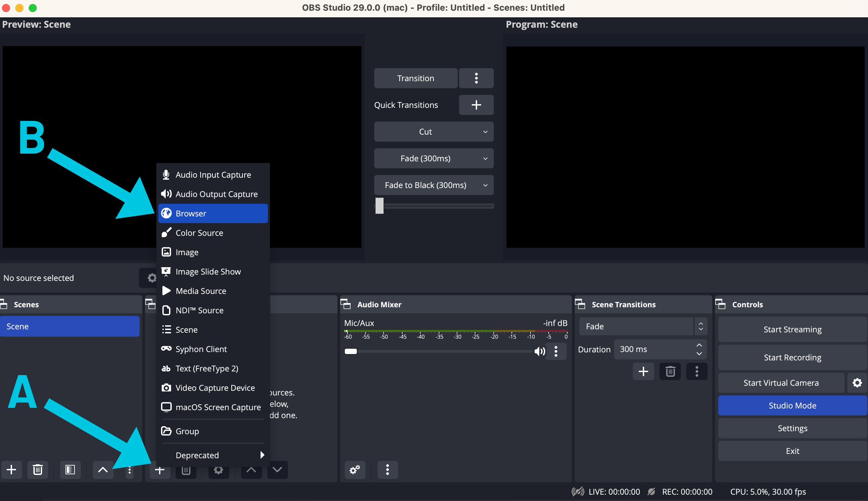
Task: Undock the Scenes panel icon
Action: (x=4, y=304)
